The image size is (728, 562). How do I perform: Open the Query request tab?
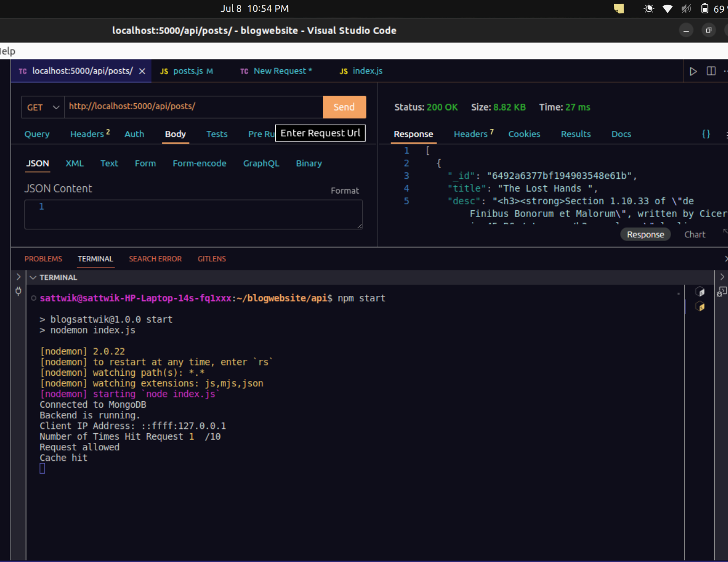pos(37,134)
